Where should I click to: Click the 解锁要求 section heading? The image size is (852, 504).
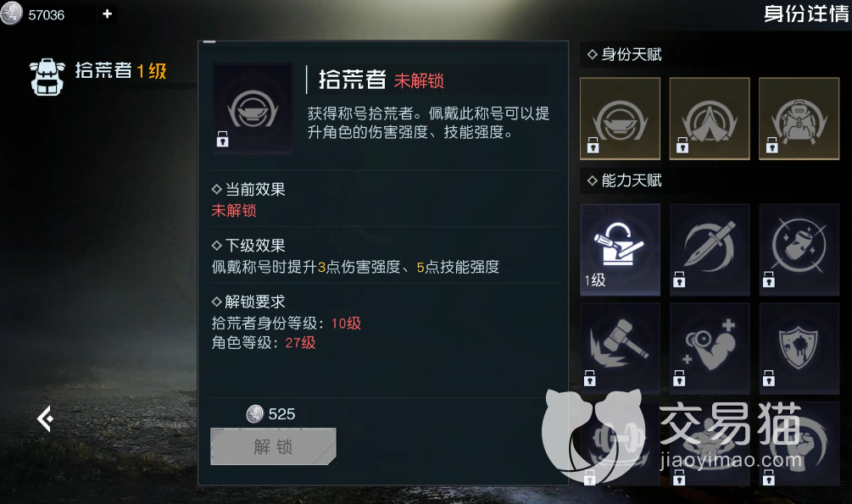click(x=248, y=302)
